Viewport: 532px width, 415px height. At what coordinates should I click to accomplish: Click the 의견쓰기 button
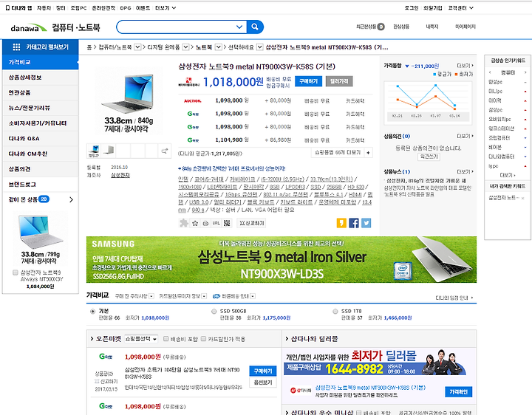(x=429, y=157)
